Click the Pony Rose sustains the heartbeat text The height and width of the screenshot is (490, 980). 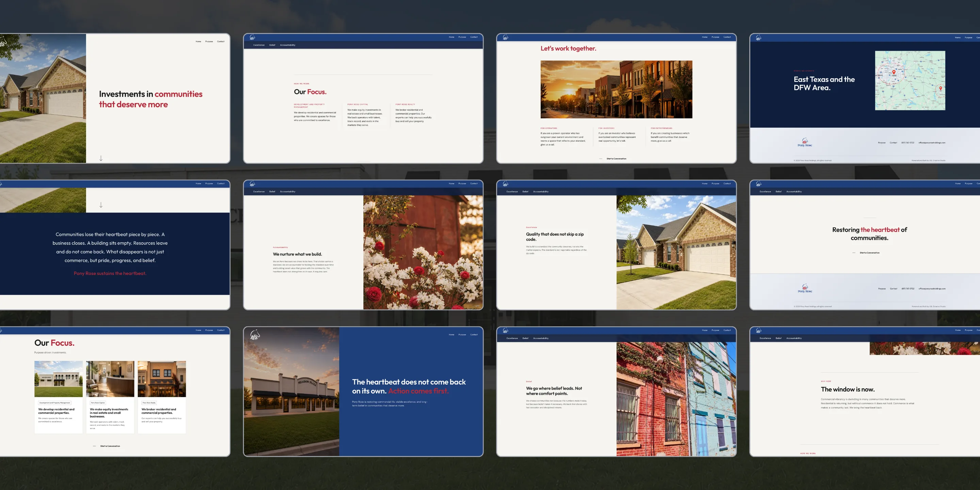pyautogui.click(x=110, y=273)
